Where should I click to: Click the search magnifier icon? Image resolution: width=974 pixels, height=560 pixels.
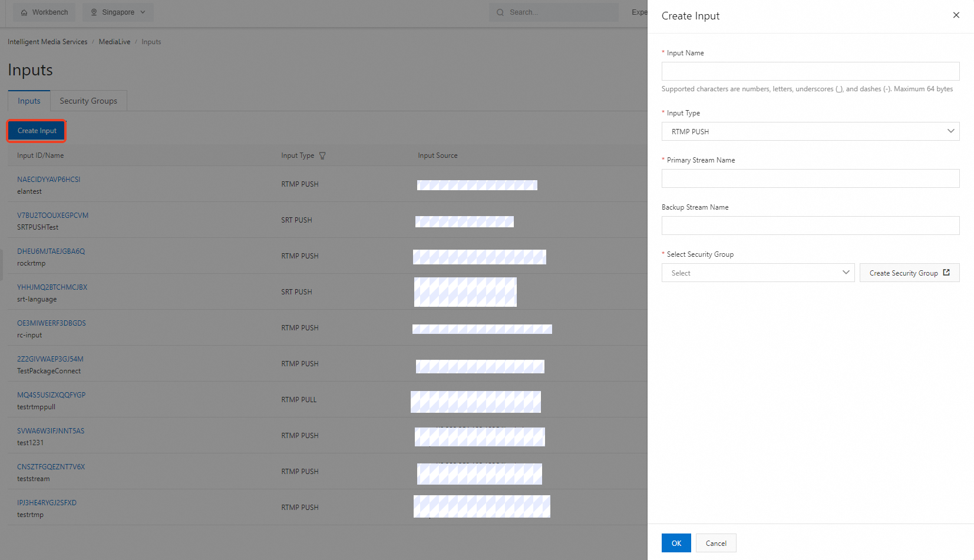coord(500,12)
